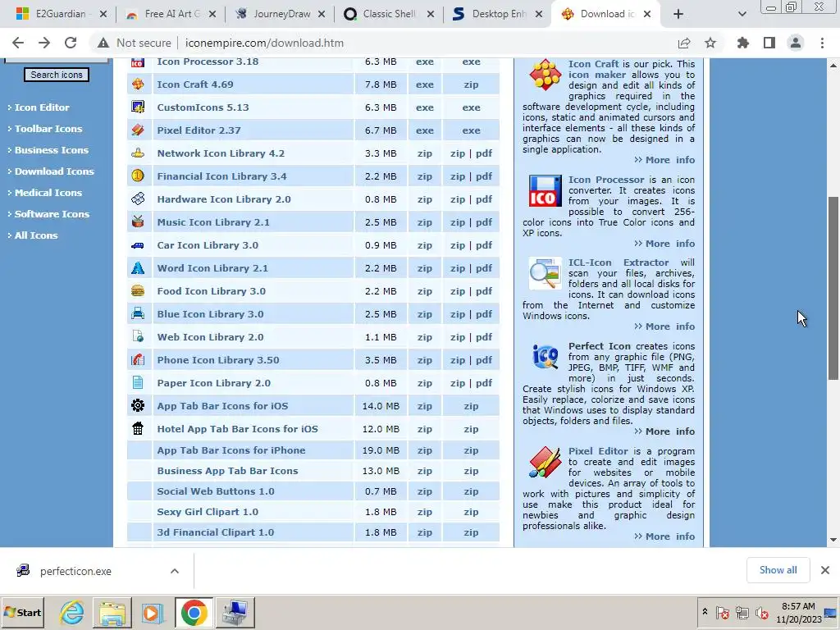Open the Chrome profile avatar menu
The image size is (840, 630).
click(x=796, y=43)
